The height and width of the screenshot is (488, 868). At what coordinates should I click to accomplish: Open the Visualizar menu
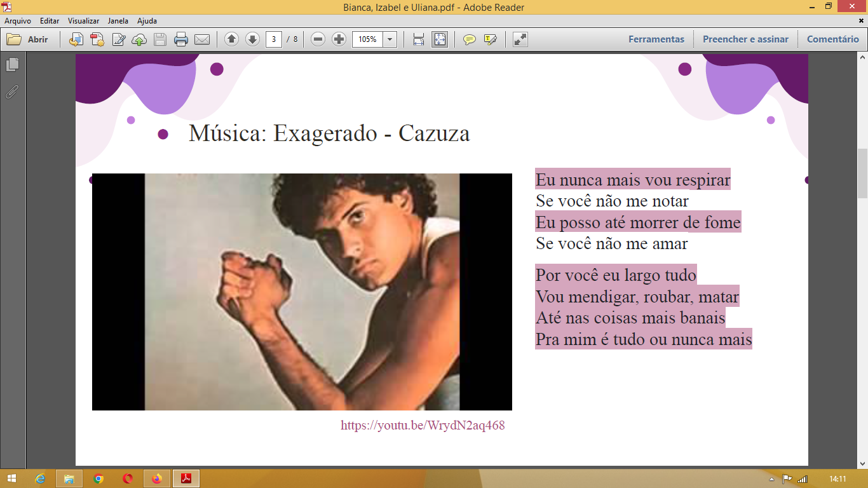pyautogui.click(x=84, y=21)
